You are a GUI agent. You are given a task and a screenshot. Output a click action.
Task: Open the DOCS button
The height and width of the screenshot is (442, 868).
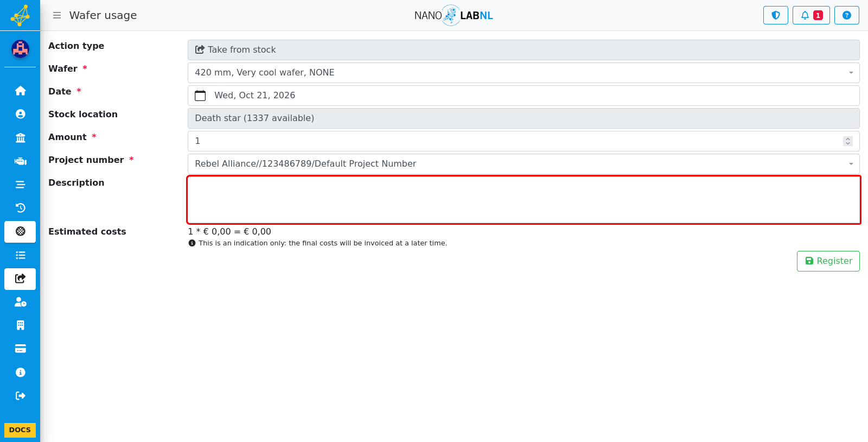[20, 430]
